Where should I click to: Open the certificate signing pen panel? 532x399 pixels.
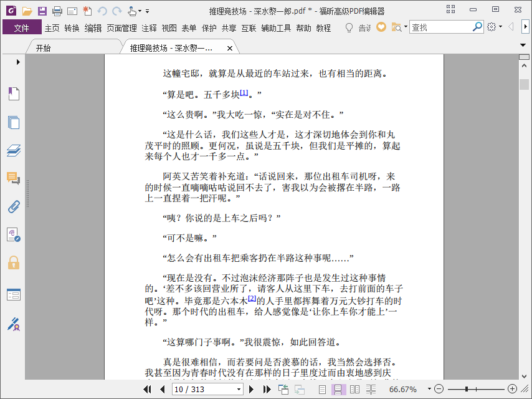click(14, 324)
